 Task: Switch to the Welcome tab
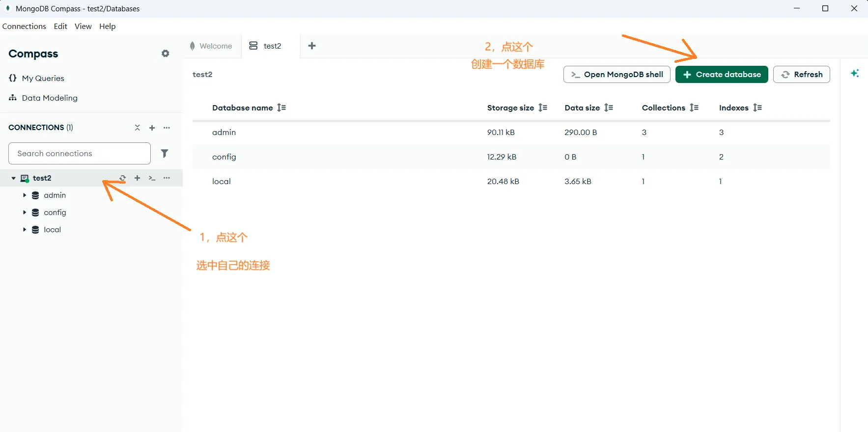(x=212, y=46)
